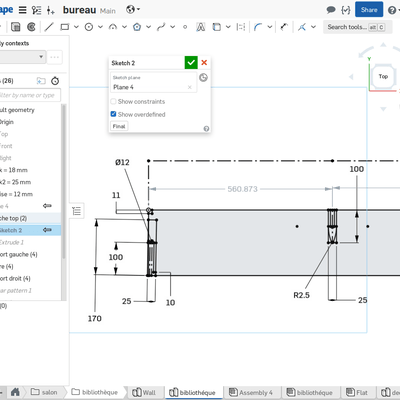This screenshot has width=400, height=400.
Task: Click the filter by name or type field
Action: pyautogui.click(x=30, y=95)
